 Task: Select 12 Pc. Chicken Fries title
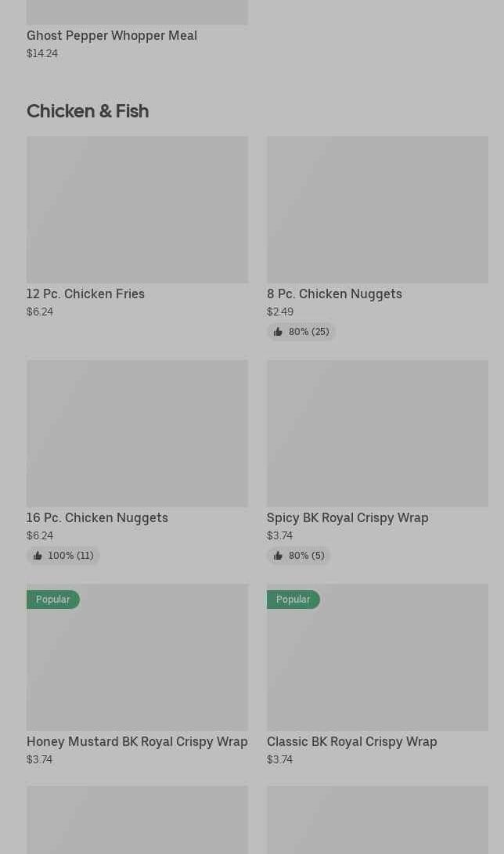coord(85,294)
